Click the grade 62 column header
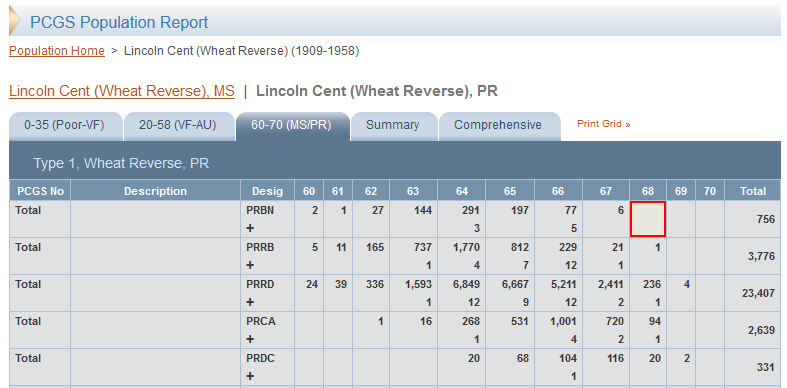This screenshot has width=787, height=388. coord(371,191)
